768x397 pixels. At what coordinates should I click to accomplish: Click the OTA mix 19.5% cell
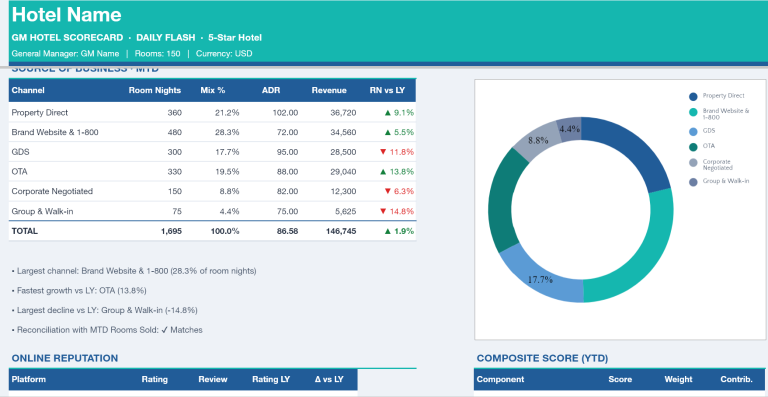tap(227, 172)
